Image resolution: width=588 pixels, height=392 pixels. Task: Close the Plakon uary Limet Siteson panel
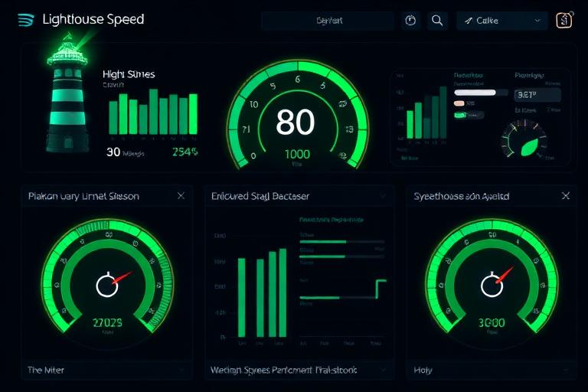181,196
